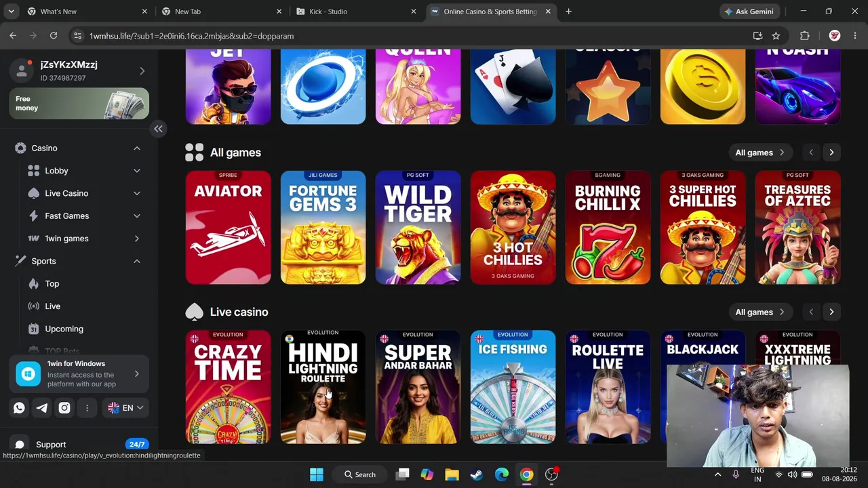Open the Aviator game tile
868x488 pixels.
[228, 228]
